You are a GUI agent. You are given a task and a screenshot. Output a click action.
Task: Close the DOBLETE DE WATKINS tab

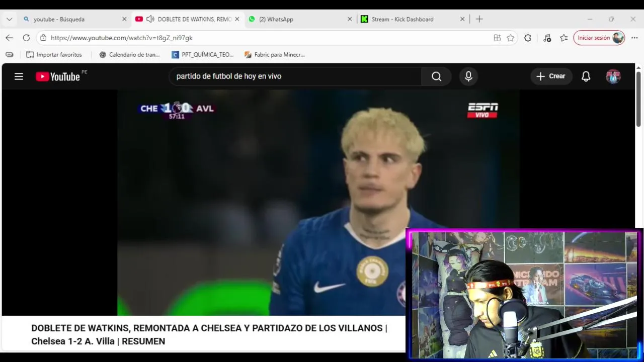coord(237,19)
